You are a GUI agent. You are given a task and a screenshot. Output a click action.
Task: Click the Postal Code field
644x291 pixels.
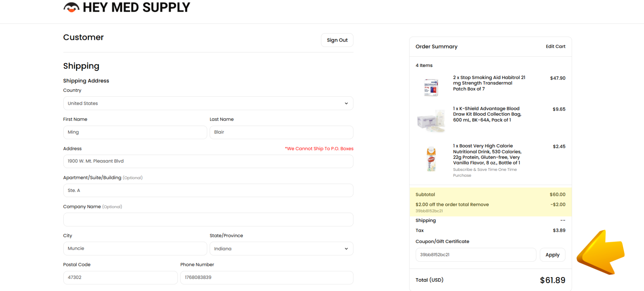tap(120, 278)
